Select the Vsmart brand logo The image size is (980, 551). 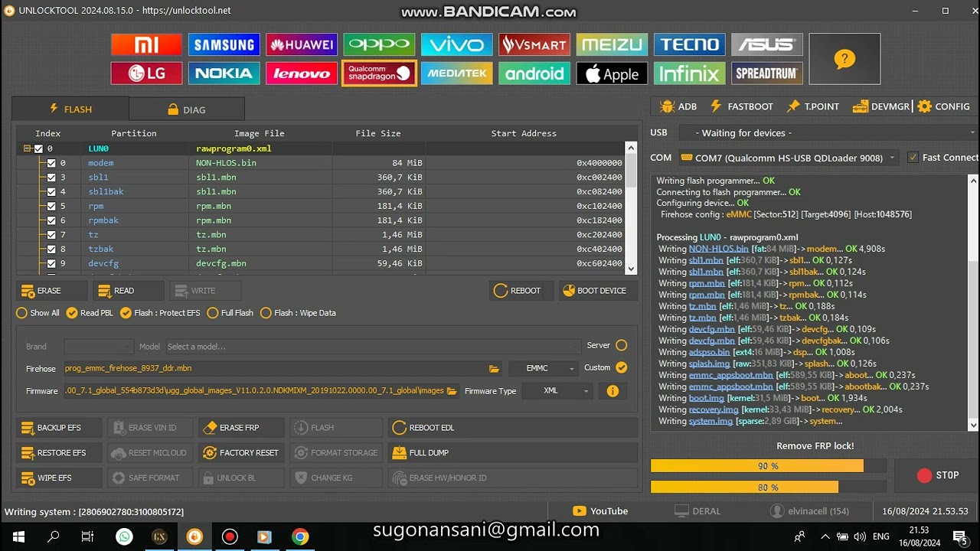tap(534, 44)
